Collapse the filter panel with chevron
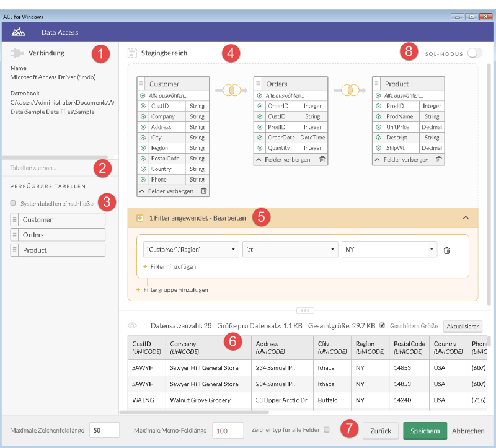This screenshot has height=448, width=496. (466, 218)
